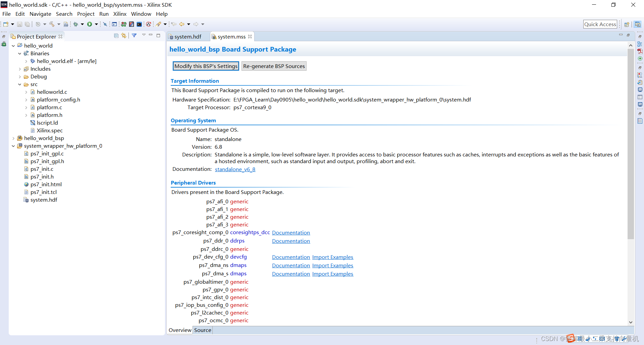Image resolution: width=644 pixels, height=345 pixels.
Task: Close the system.mss editor tab
Action: pos(250,37)
